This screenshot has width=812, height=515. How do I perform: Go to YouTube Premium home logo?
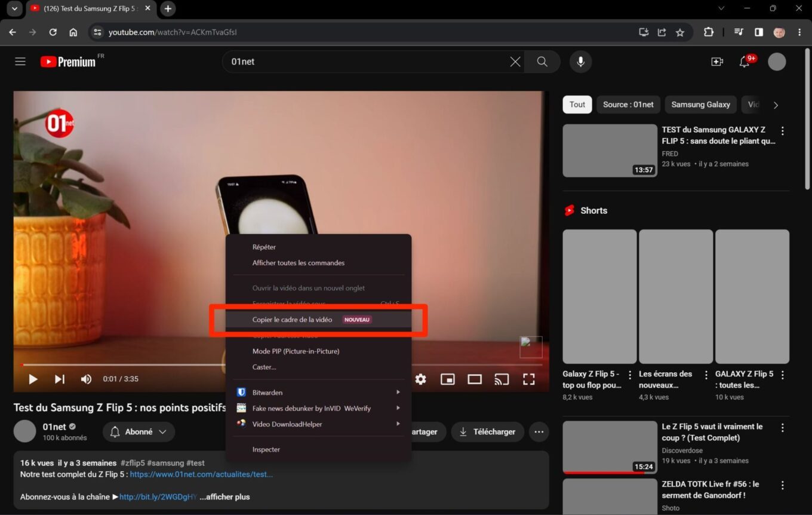tap(68, 62)
